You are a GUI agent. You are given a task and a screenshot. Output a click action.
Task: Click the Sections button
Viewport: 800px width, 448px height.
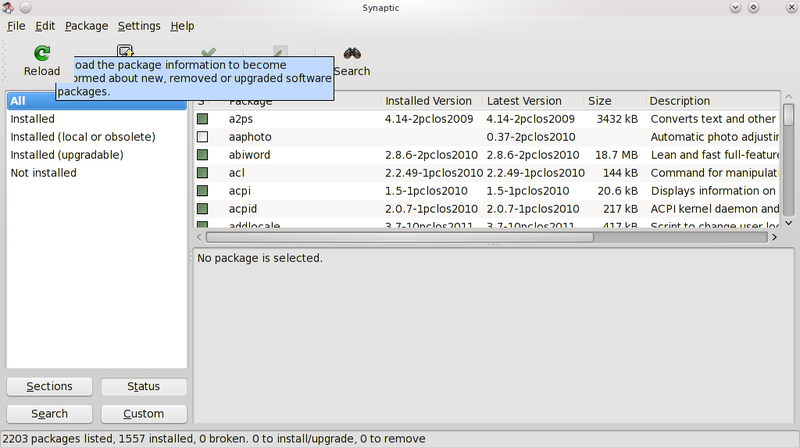(x=49, y=386)
